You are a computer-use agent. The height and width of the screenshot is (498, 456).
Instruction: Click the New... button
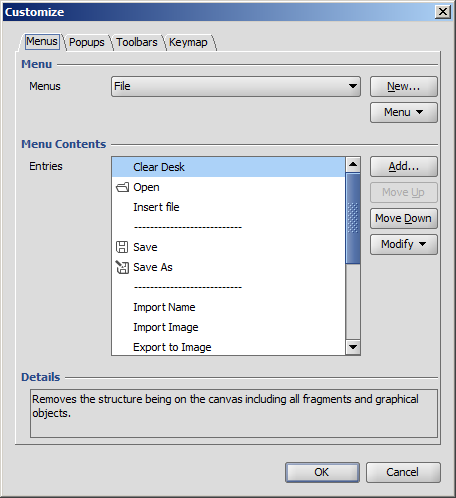[x=404, y=86]
